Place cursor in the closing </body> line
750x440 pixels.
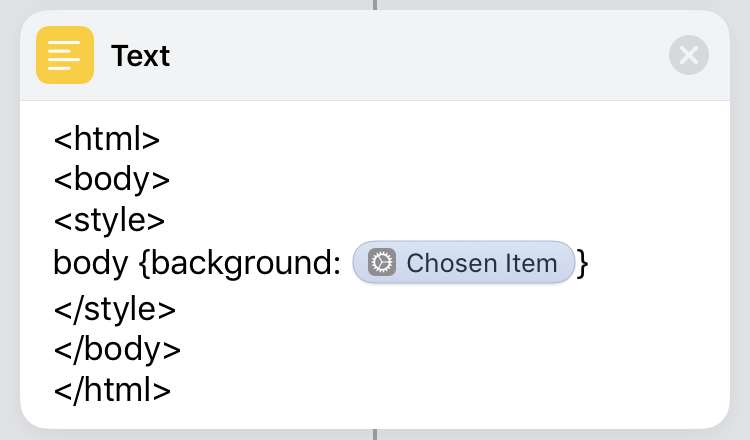tap(117, 349)
